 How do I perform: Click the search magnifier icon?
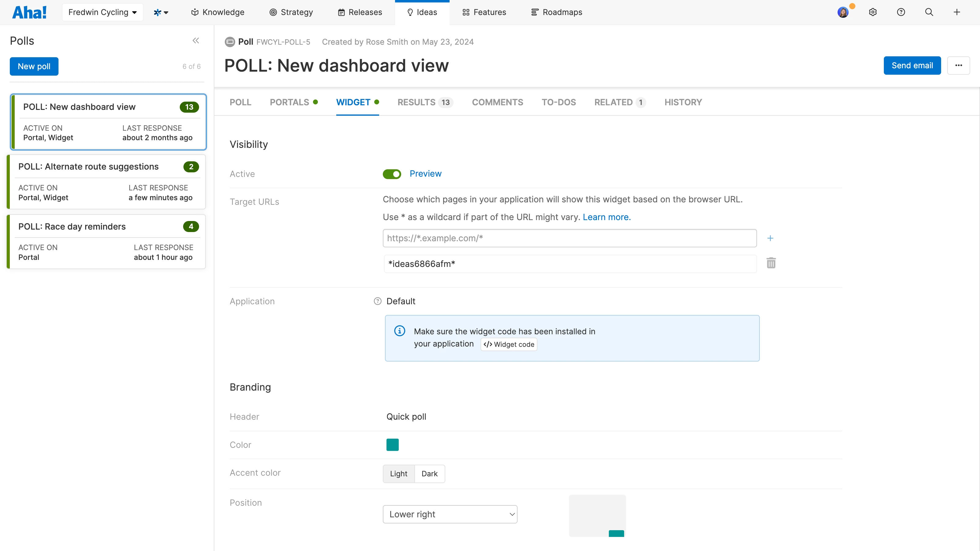coord(929,12)
